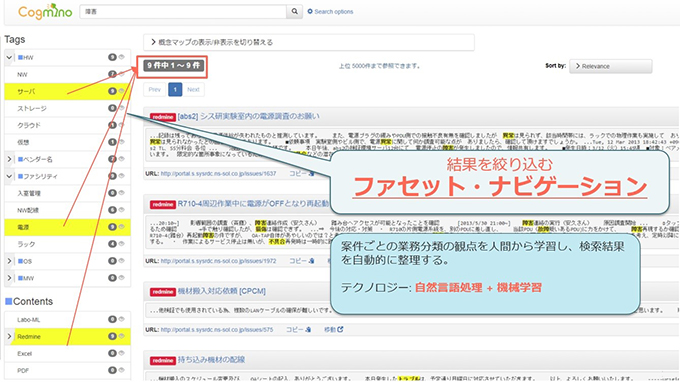Open the URL ending issues/1972
This screenshot has height=382, width=680.
pos(218,261)
